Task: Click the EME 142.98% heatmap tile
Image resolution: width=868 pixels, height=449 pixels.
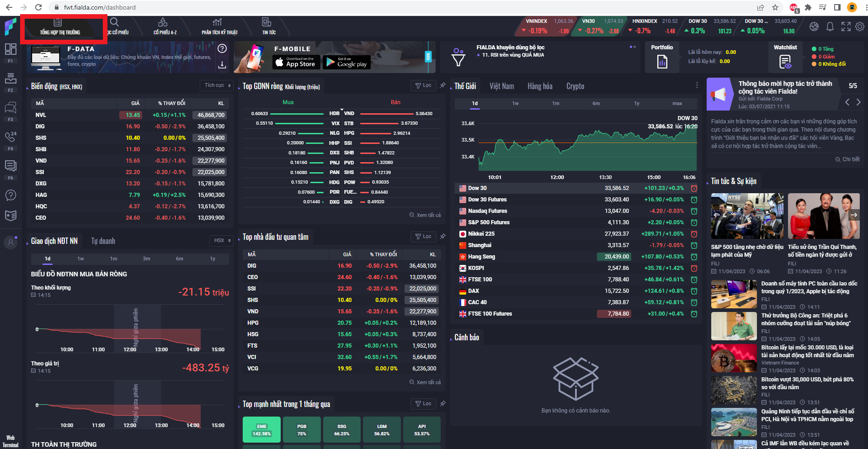Action: click(261, 430)
